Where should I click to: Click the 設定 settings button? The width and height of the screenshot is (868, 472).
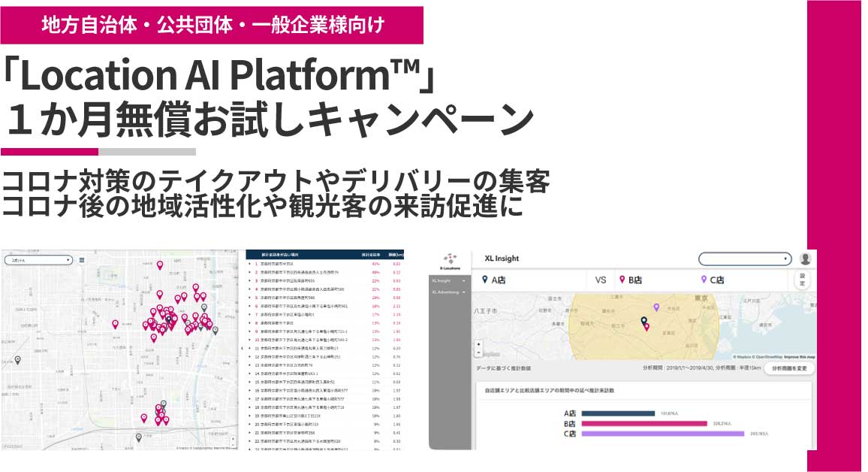802,280
